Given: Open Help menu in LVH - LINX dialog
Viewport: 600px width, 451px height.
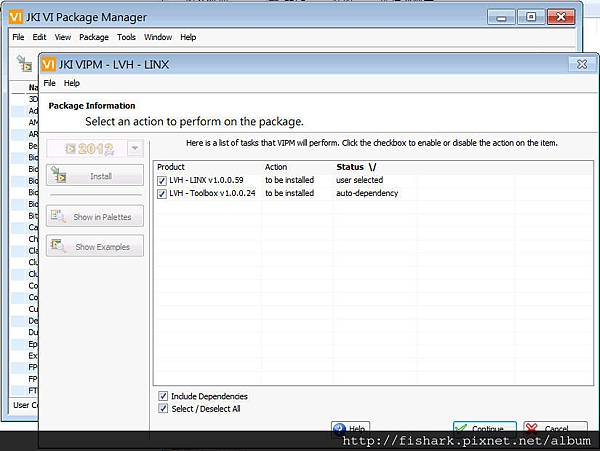Looking at the screenshot, I should (72, 83).
